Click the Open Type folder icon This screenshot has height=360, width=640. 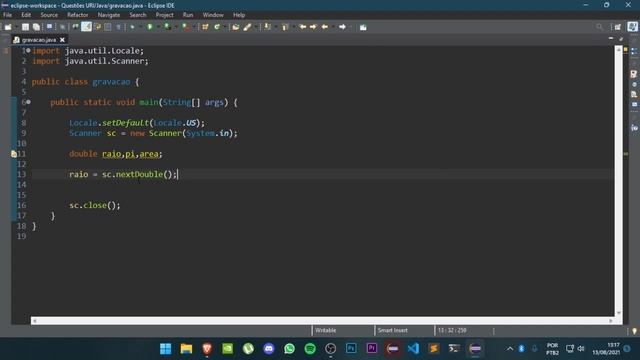click(236, 27)
